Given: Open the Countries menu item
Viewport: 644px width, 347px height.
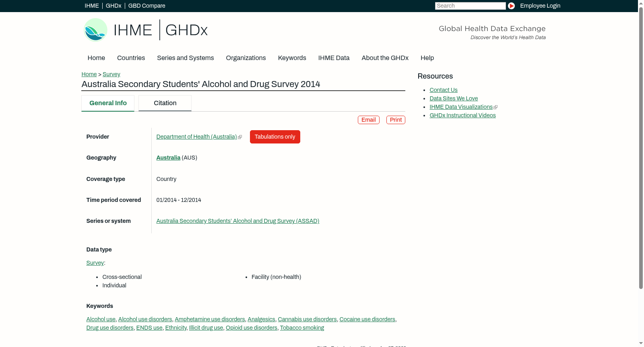Looking at the screenshot, I should pos(131,58).
